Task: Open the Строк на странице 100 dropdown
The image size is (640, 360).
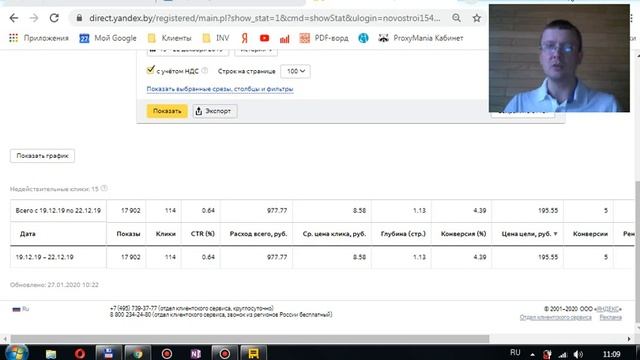Action: pos(295,71)
